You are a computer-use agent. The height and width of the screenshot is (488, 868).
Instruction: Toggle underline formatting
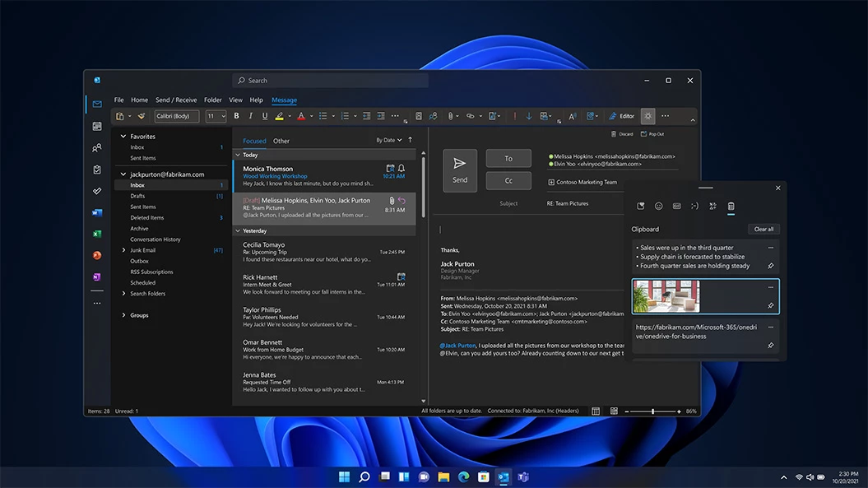[x=263, y=115]
